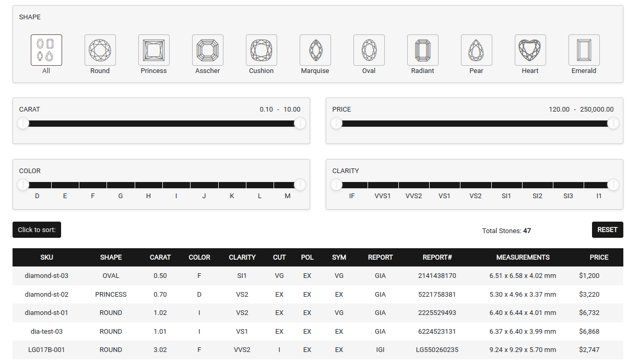Sort table by CARAT column header
This screenshot has height=364, width=639.
160,258
